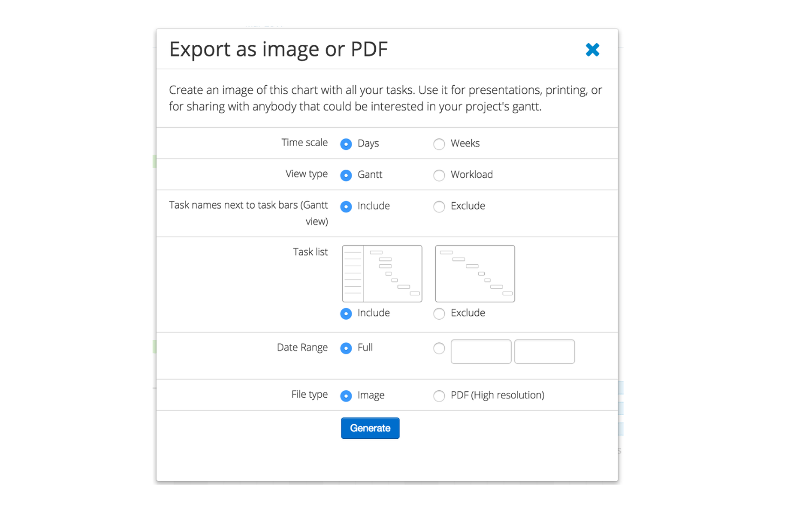This screenshot has width=798, height=532.
Task: Pick the thumbnail with task list included
Action: 382,274
